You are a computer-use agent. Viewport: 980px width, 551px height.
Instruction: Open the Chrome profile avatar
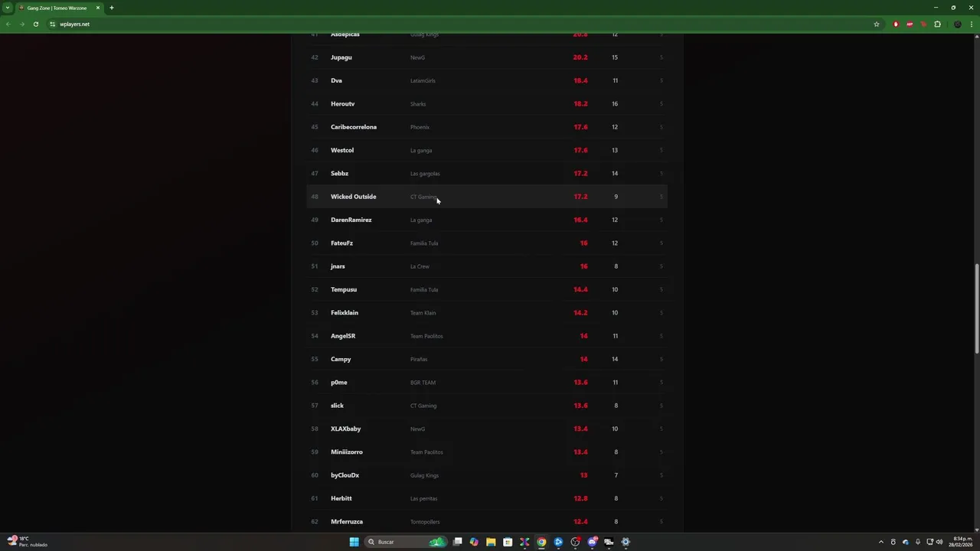[x=957, y=24]
